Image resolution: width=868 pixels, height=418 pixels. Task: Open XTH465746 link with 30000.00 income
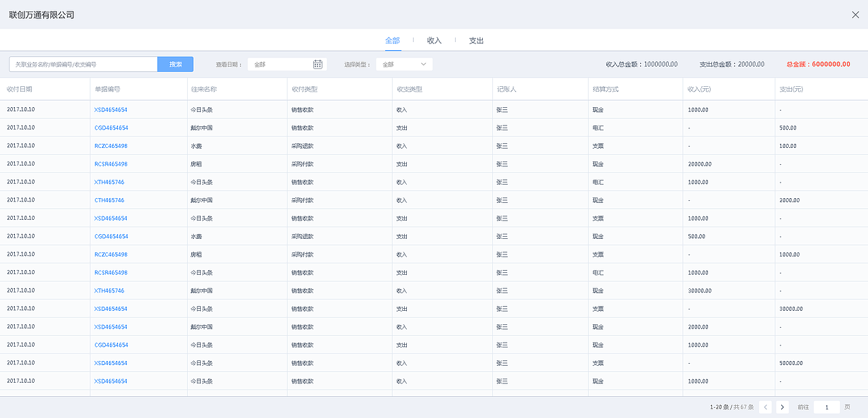(109, 290)
